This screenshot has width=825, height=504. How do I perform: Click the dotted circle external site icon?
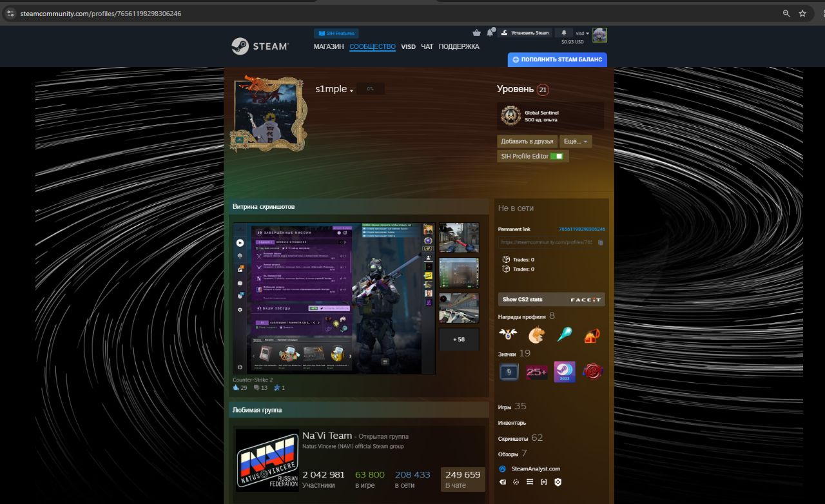tap(516, 481)
